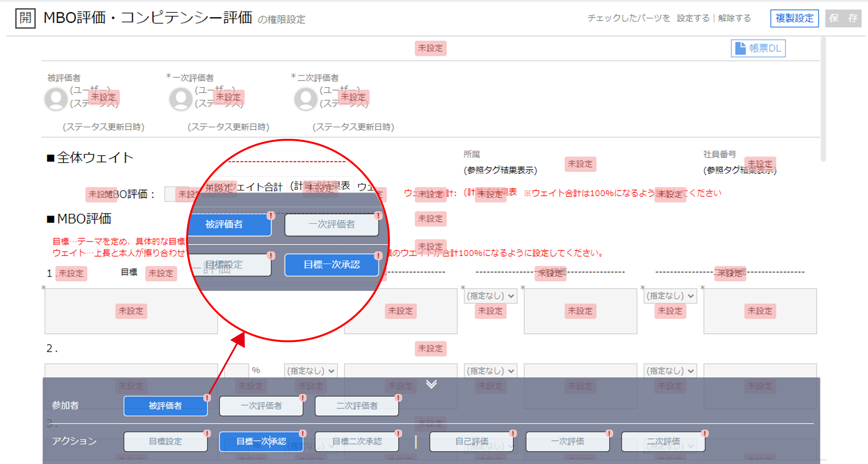868x464 pixels.
Task: Click the warning badge on 被評価者 participant button
Action: pos(207,398)
